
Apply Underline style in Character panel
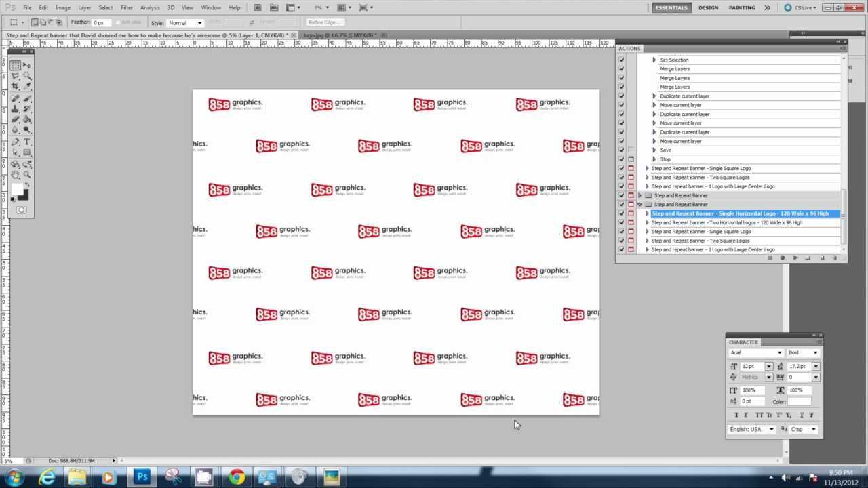pyautogui.click(x=802, y=415)
